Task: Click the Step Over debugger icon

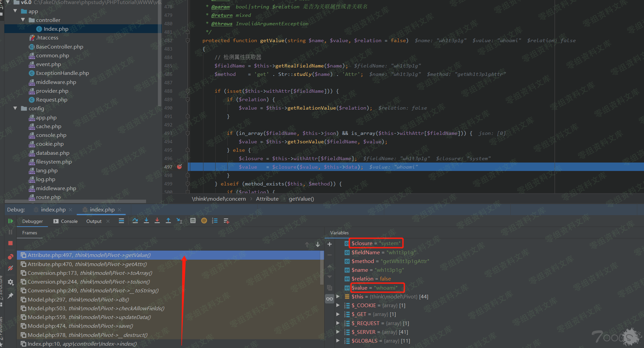Action: click(135, 221)
